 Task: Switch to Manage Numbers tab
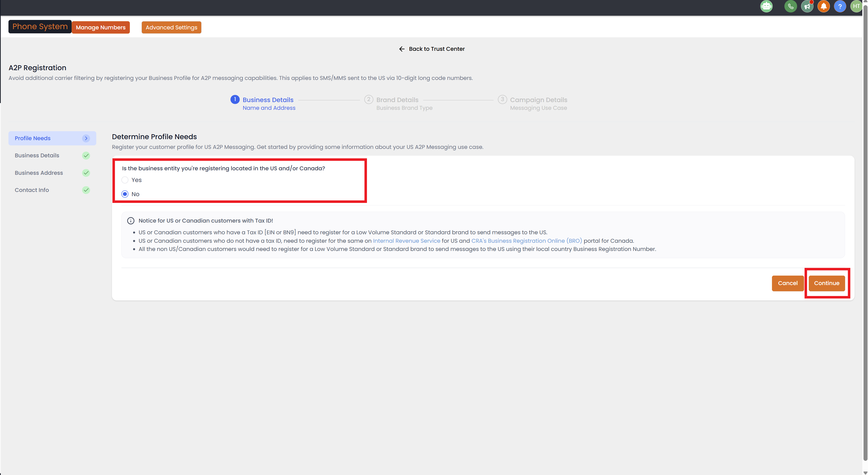(101, 27)
